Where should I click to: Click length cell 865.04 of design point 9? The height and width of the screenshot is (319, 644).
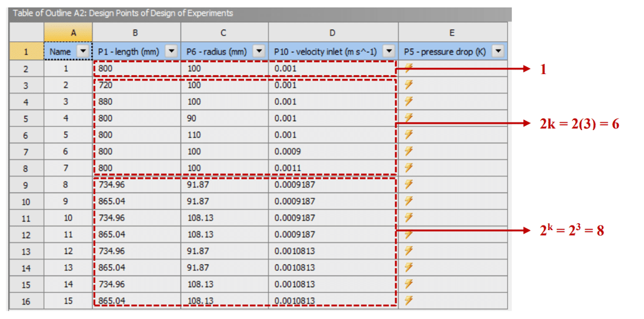click(x=137, y=201)
